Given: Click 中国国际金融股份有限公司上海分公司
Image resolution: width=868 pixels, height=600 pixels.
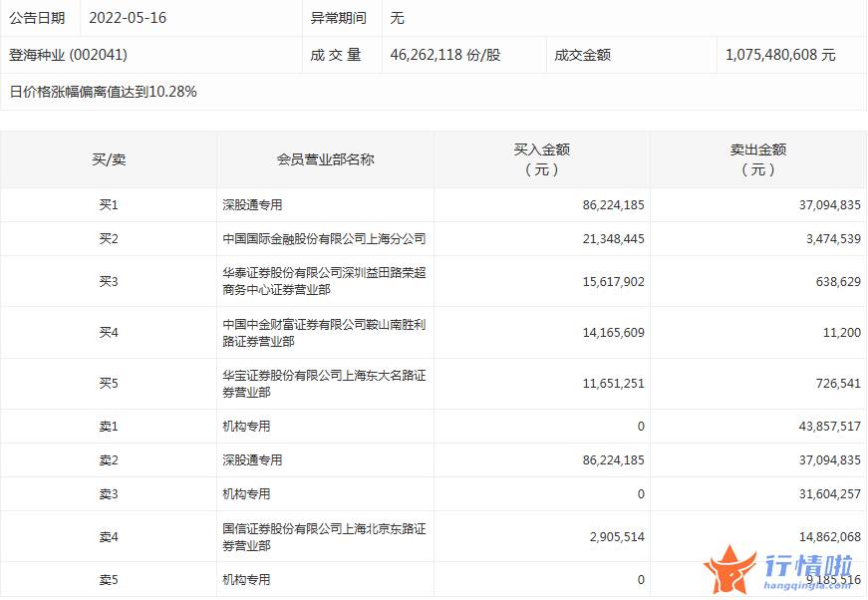Looking at the screenshot, I should (x=325, y=238).
